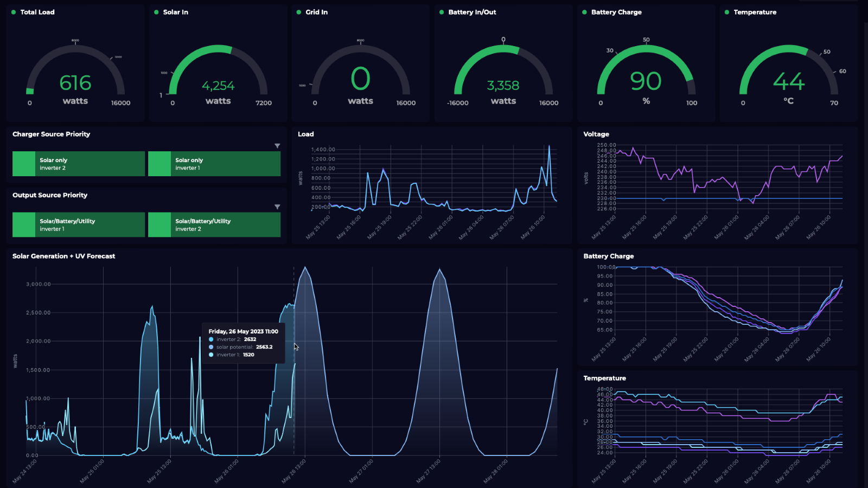Click the status icon next to Temperature gauge
Image resolution: width=868 pixels, height=488 pixels.
click(x=726, y=11)
